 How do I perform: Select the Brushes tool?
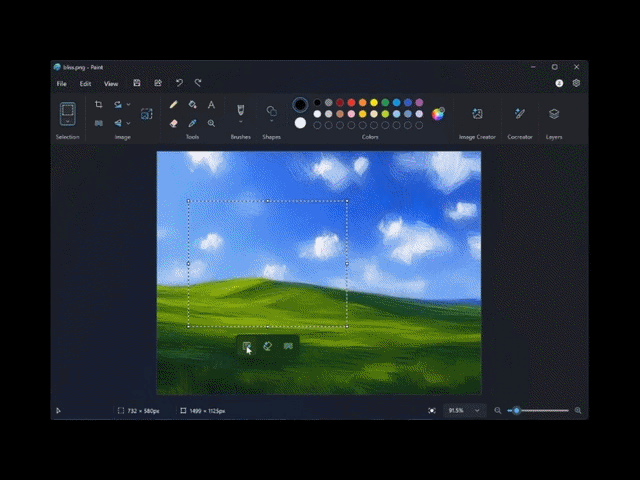(x=240, y=109)
